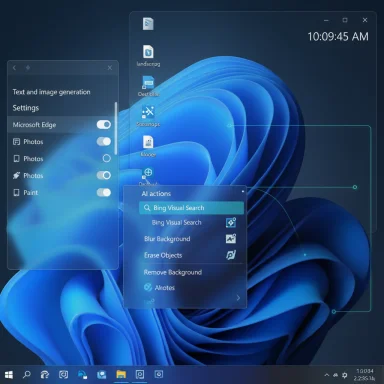Screen dimensions: 384x384
Task: Open the File Explorer folder on taskbar
Action: click(121, 374)
